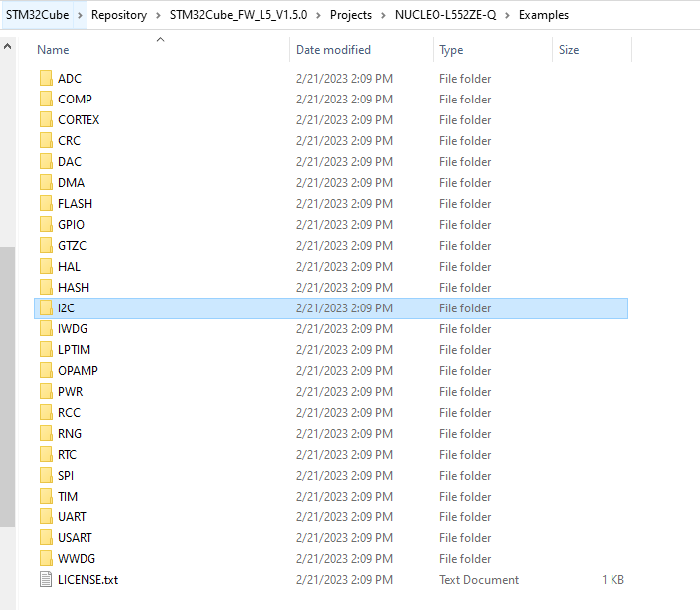Click the '1 KB' size cell

pos(612,579)
